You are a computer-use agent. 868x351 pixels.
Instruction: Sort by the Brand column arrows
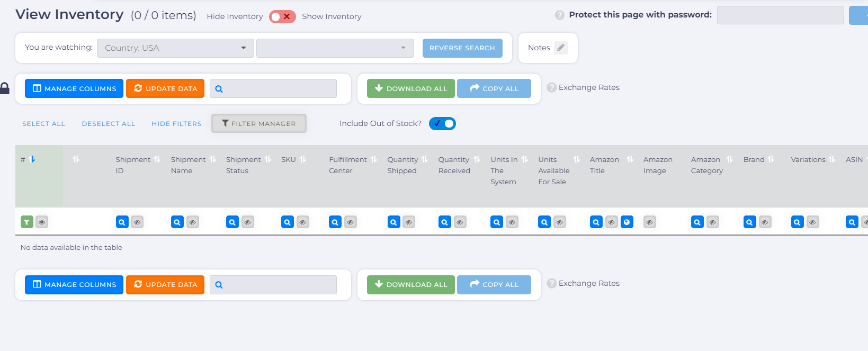pos(771,159)
